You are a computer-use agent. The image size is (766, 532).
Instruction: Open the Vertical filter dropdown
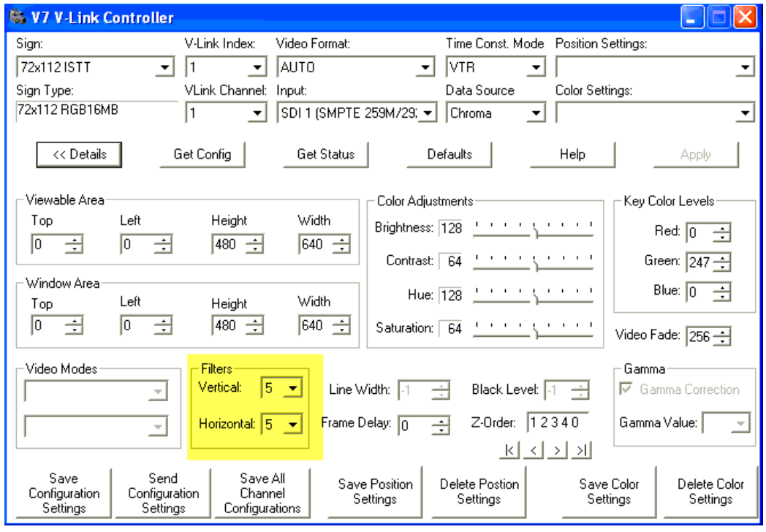[x=292, y=389]
